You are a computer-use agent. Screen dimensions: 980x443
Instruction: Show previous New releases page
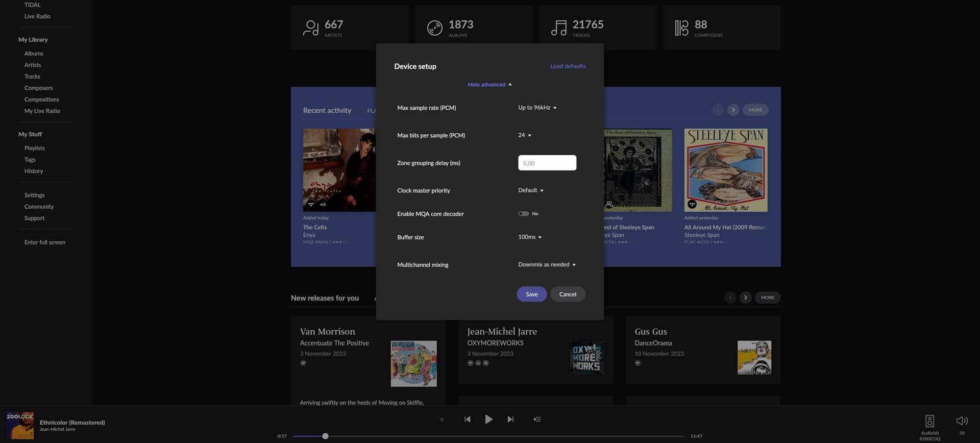pos(730,297)
